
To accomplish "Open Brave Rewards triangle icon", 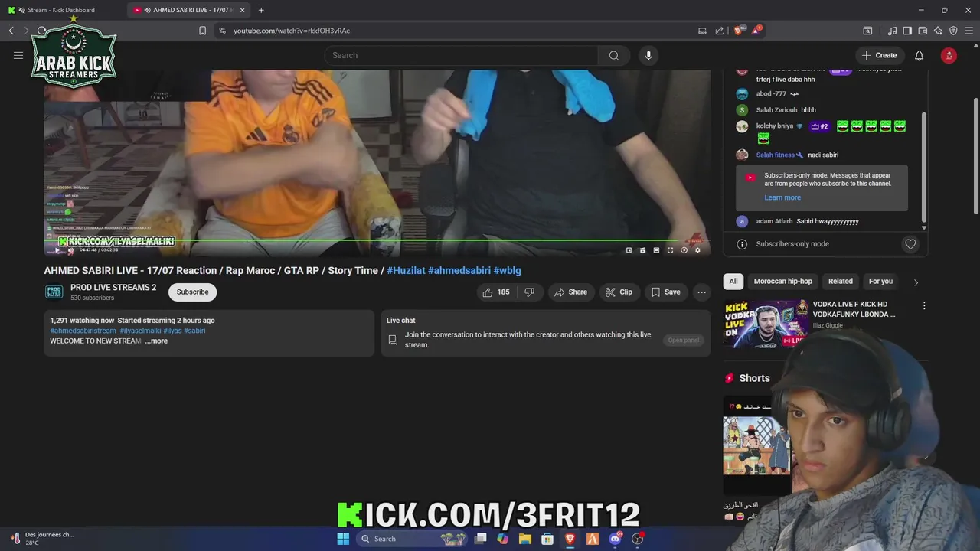I will click(x=756, y=31).
